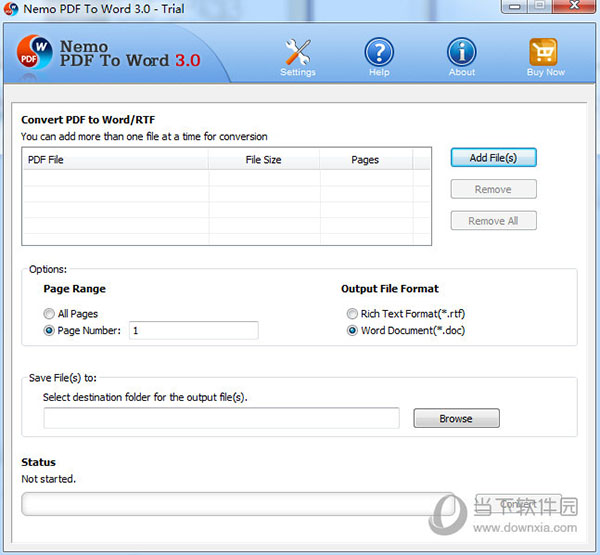600x555 pixels.
Task: Click the destination folder path field
Action: 222,418
